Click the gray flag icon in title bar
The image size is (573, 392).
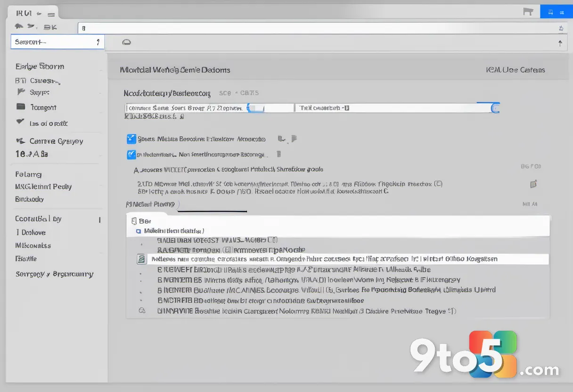(528, 12)
